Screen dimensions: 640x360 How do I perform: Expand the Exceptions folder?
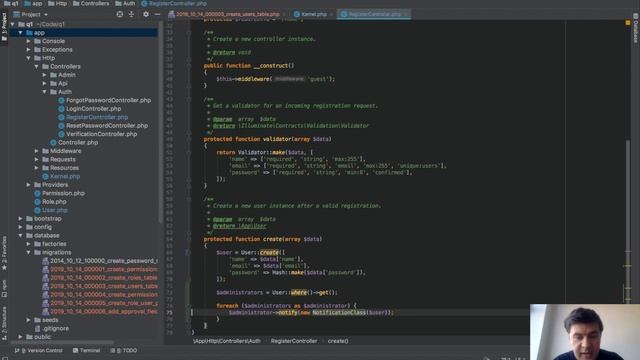[x=29, y=49]
